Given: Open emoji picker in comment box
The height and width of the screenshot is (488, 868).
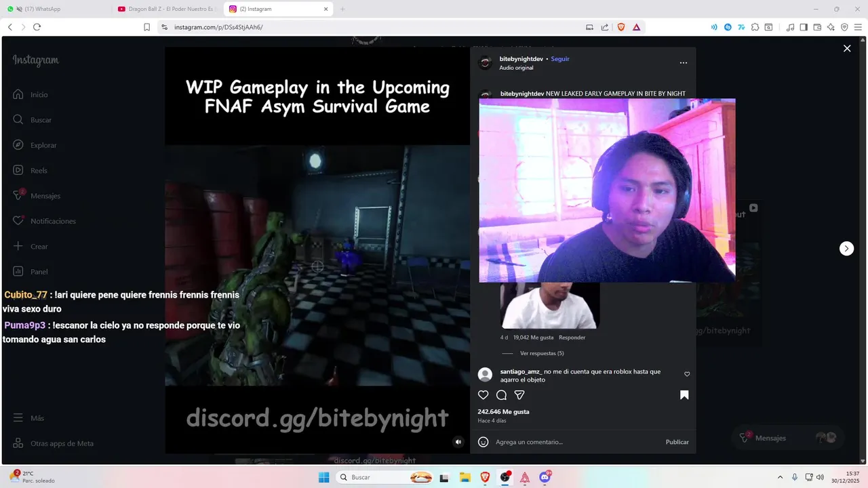Looking at the screenshot, I should [484, 442].
